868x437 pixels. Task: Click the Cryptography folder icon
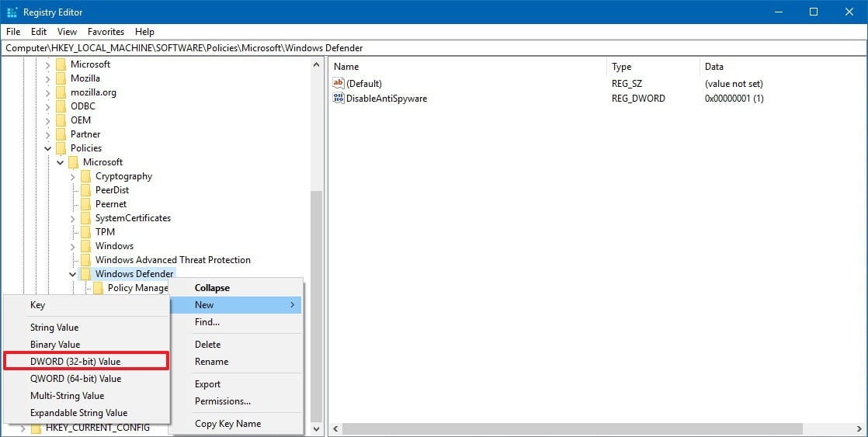point(85,176)
